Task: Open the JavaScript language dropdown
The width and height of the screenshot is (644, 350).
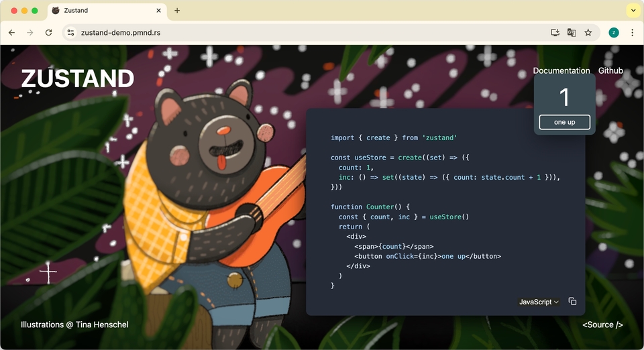Action: coord(539,302)
